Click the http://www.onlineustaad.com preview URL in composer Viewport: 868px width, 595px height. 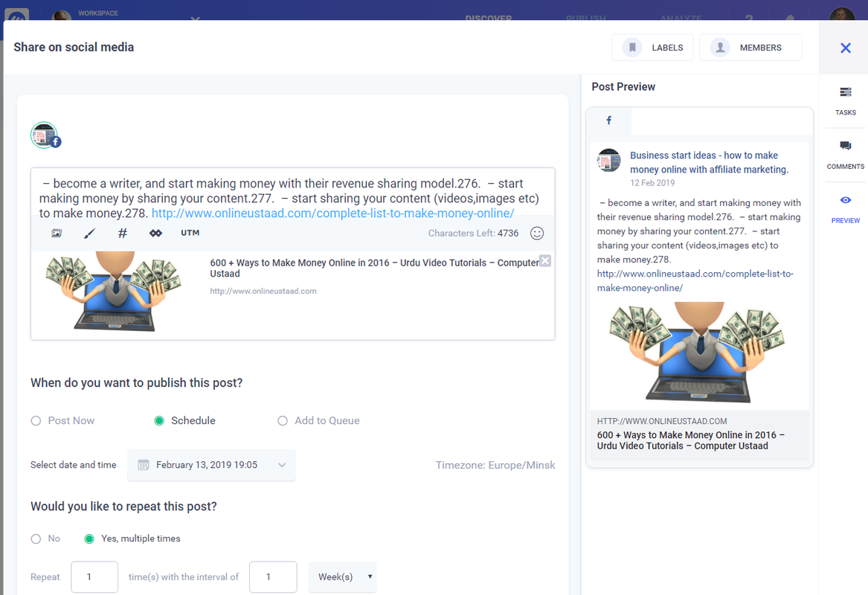[263, 291]
